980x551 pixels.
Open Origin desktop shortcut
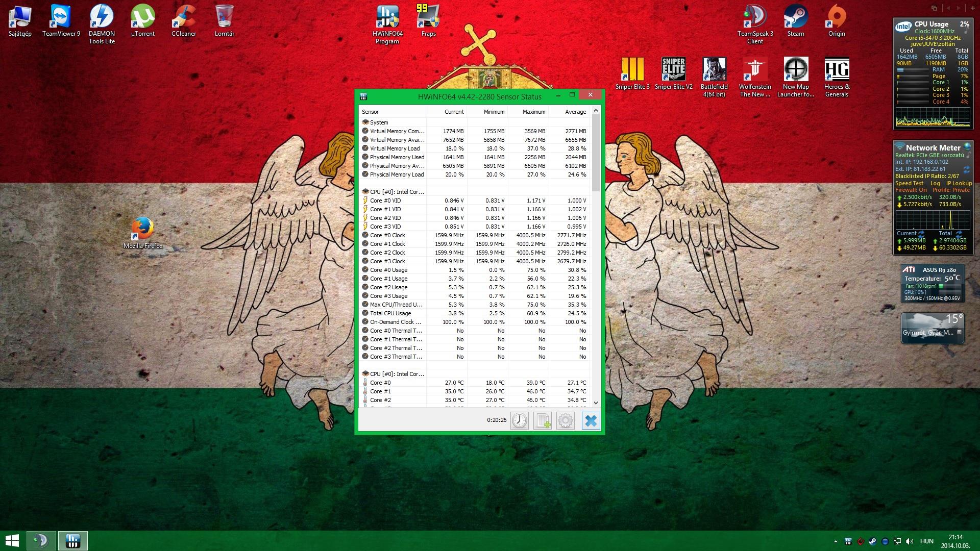point(837,21)
